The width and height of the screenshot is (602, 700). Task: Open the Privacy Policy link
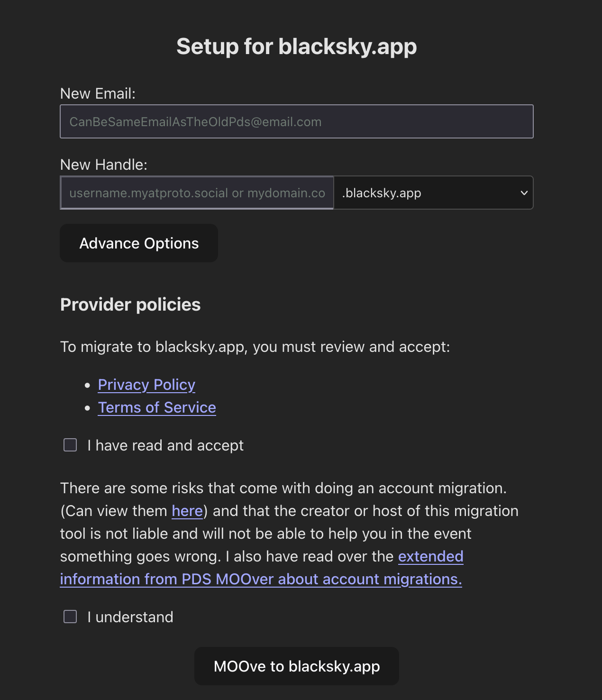[146, 385]
